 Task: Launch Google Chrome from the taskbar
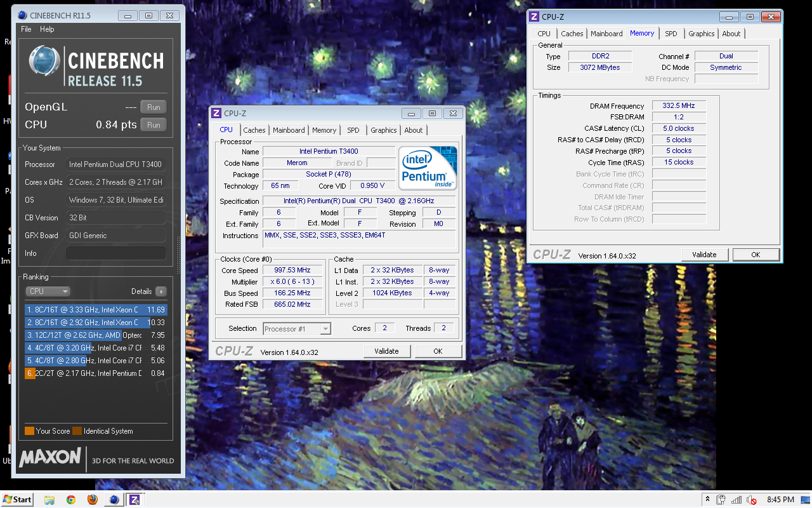tap(71, 500)
